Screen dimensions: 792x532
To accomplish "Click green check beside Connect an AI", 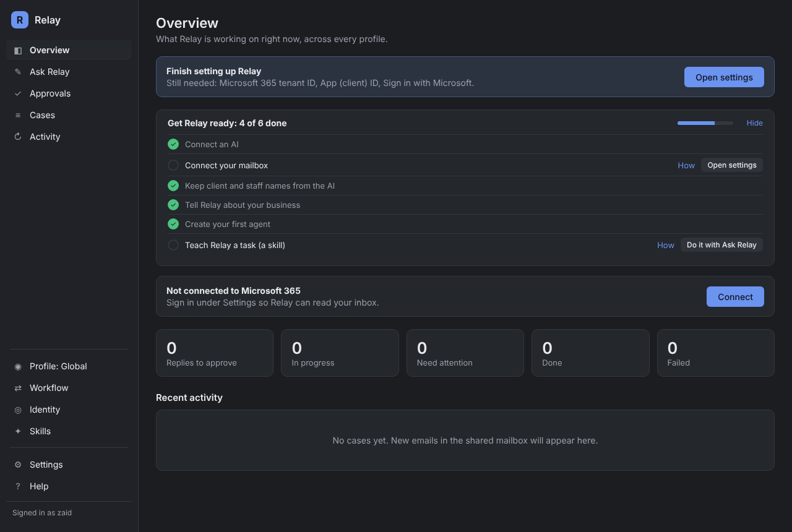I will click(x=173, y=144).
